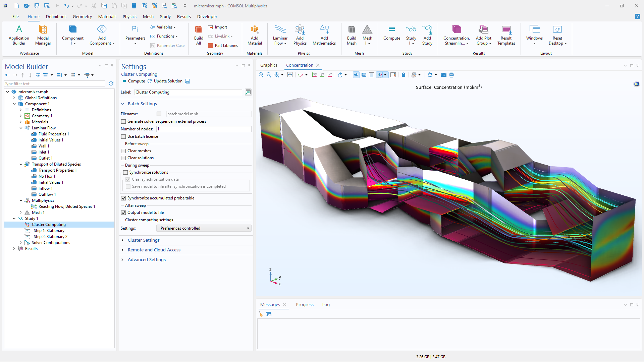Click Zoom Extents icon in graphics toolbar

point(290,75)
